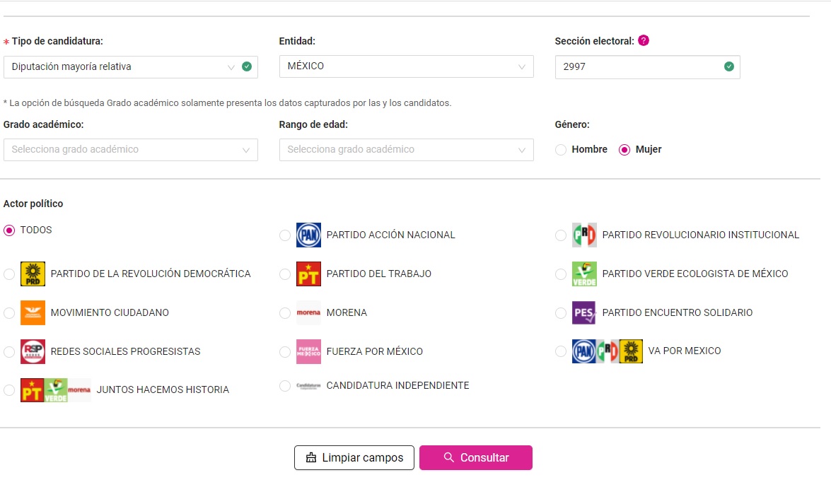831x504 pixels.
Task: Select the Mujer gender option
Action: pos(624,150)
